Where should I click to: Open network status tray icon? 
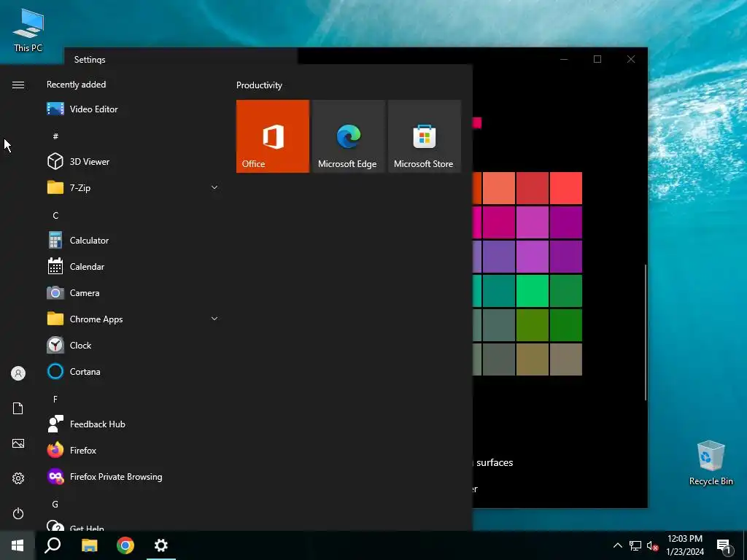(635, 545)
